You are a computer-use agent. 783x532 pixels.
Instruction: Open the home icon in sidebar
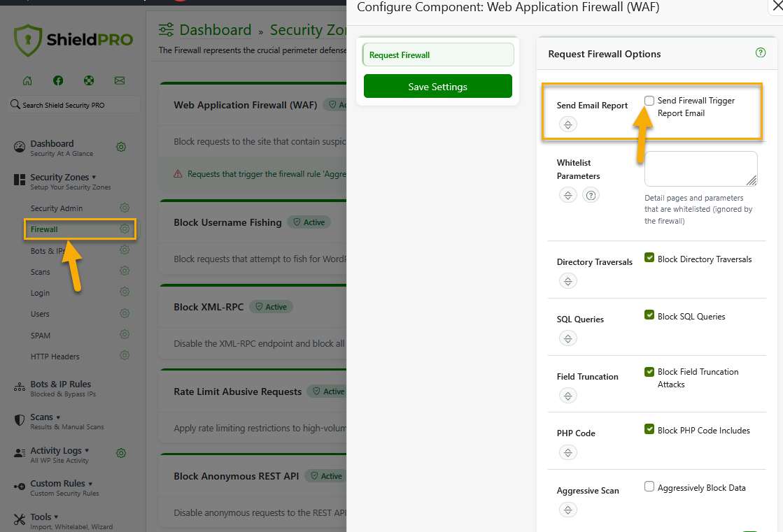27,80
